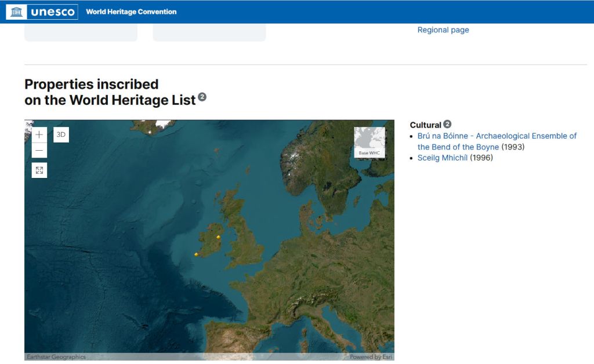Click the Cultural category heading
The height and width of the screenshot is (364, 594).
click(425, 125)
